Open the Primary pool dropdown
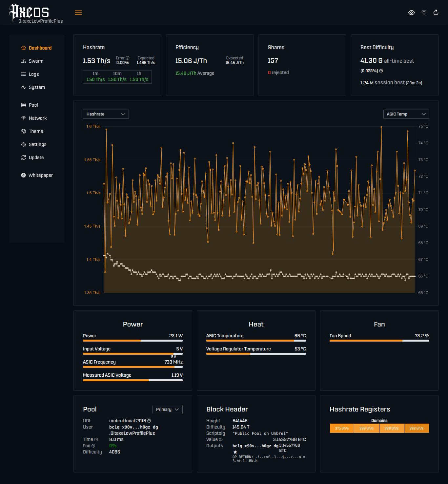 tap(168, 410)
